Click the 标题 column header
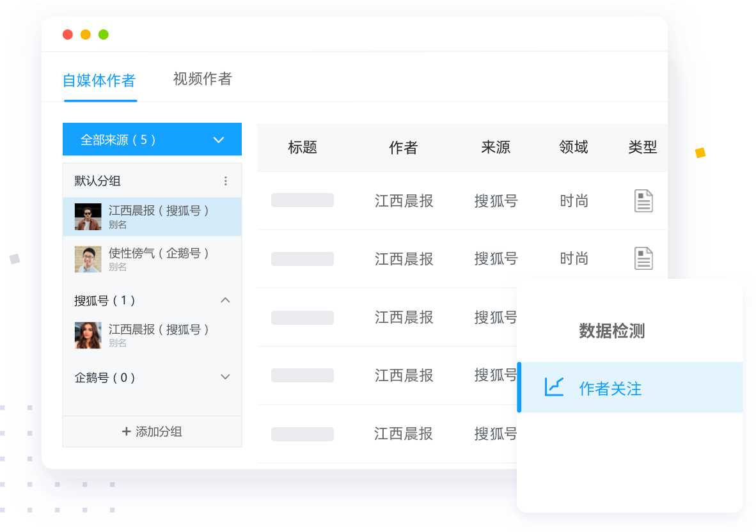756x532 pixels. coord(303,148)
